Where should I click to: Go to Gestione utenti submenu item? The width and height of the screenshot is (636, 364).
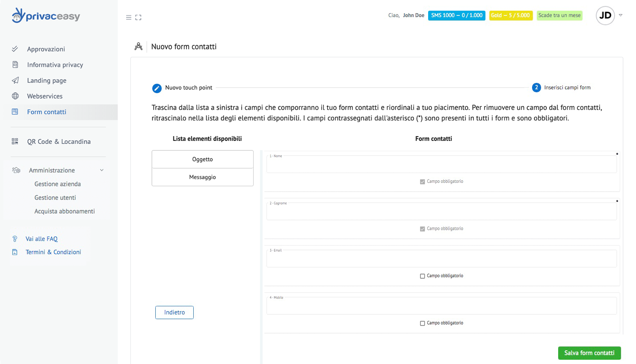tap(55, 198)
